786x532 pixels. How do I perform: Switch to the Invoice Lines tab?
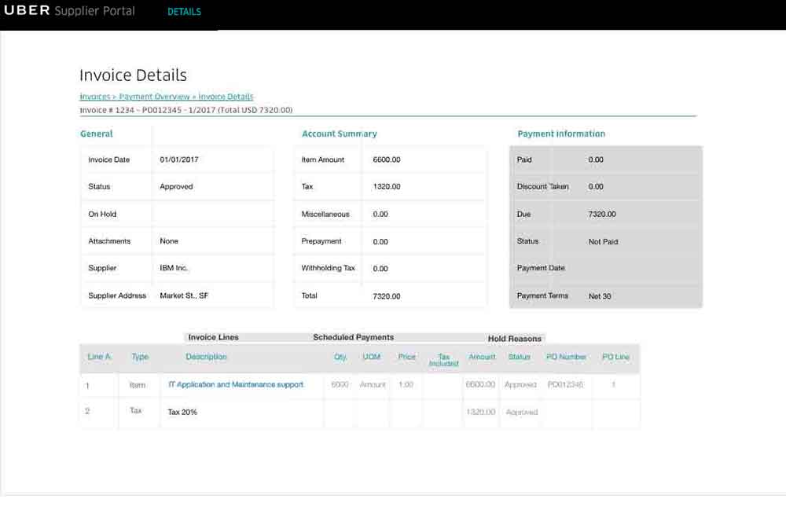213,337
